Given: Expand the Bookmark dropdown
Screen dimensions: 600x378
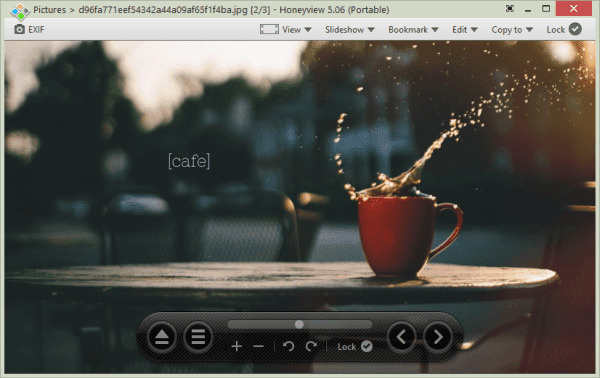Looking at the screenshot, I should (x=413, y=30).
